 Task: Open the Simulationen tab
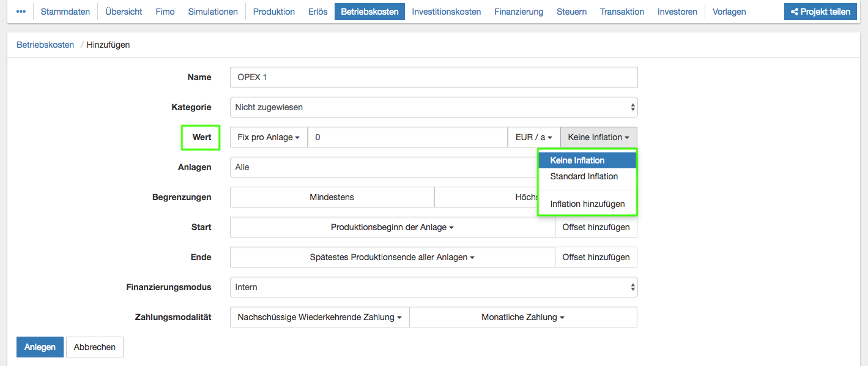coord(213,12)
